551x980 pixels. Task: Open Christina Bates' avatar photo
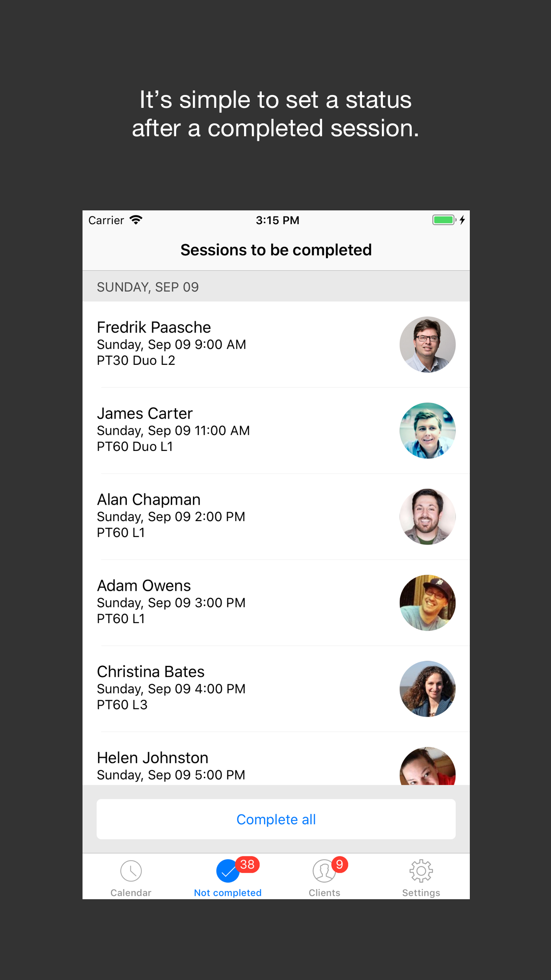tap(427, 689)
